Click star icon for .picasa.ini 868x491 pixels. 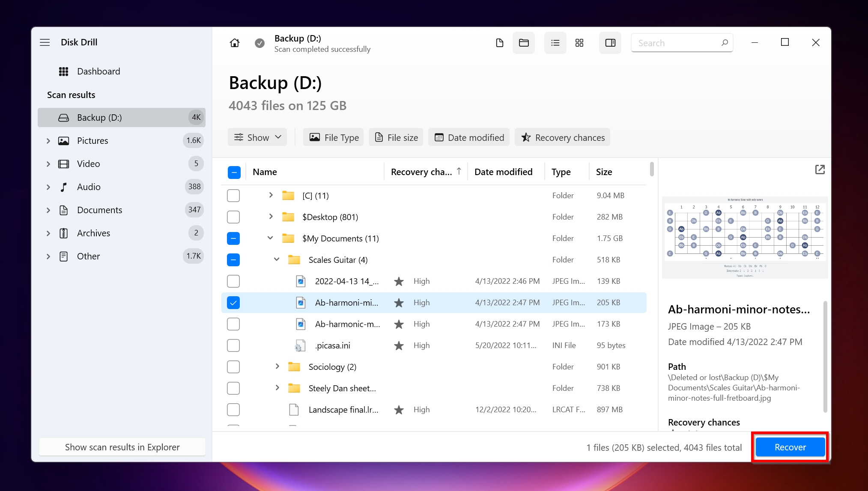[x=399, y=345]
